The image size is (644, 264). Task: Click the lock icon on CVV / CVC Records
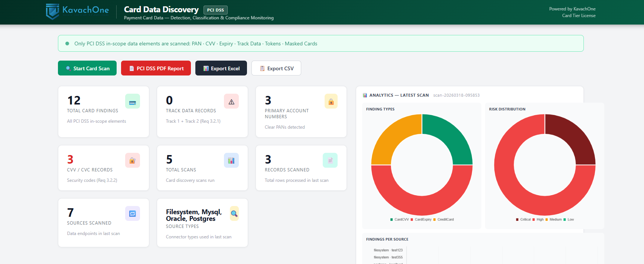(x=133, y=161)
